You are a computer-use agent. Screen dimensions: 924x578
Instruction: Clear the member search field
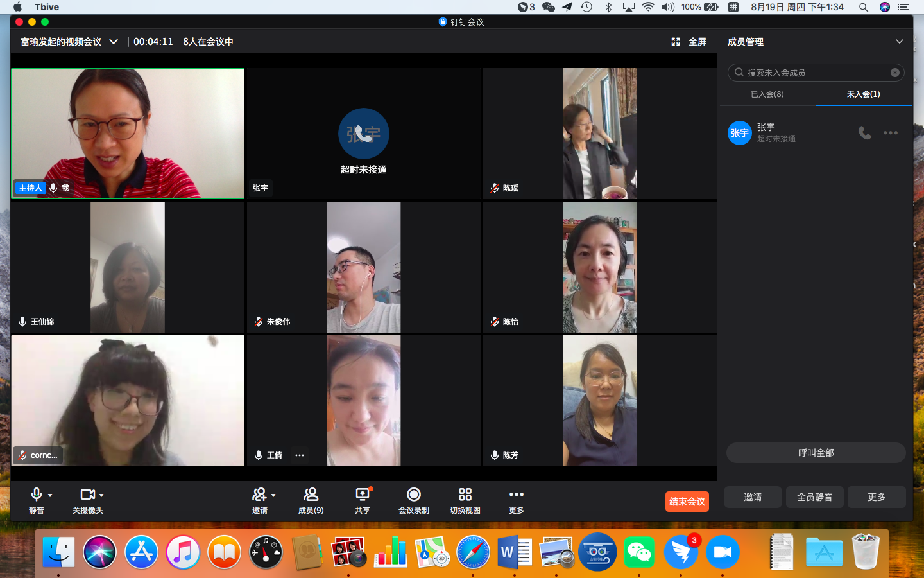pyautogui.click(x=895, y=73)
